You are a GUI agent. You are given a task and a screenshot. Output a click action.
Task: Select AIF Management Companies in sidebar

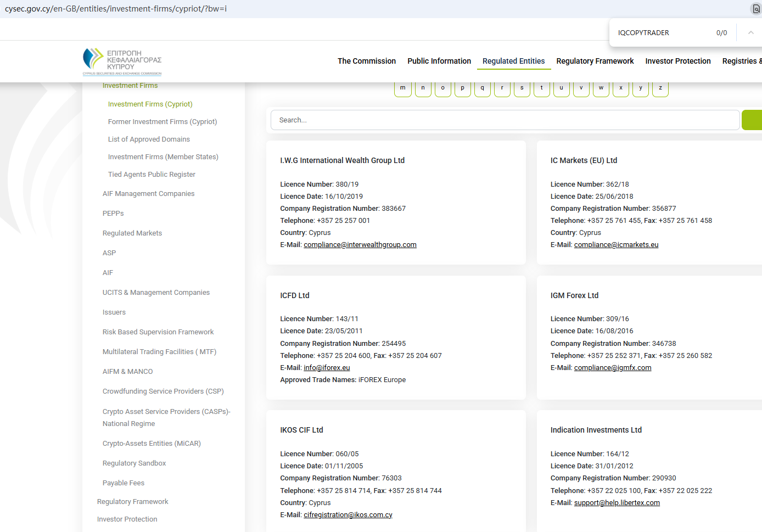pyautogui.click(x=148, y=194)
